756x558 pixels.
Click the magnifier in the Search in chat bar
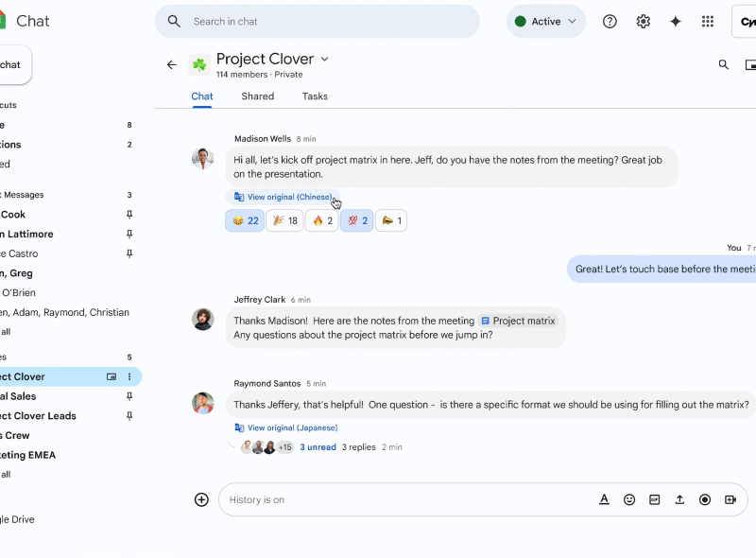[x=174, y=21]
